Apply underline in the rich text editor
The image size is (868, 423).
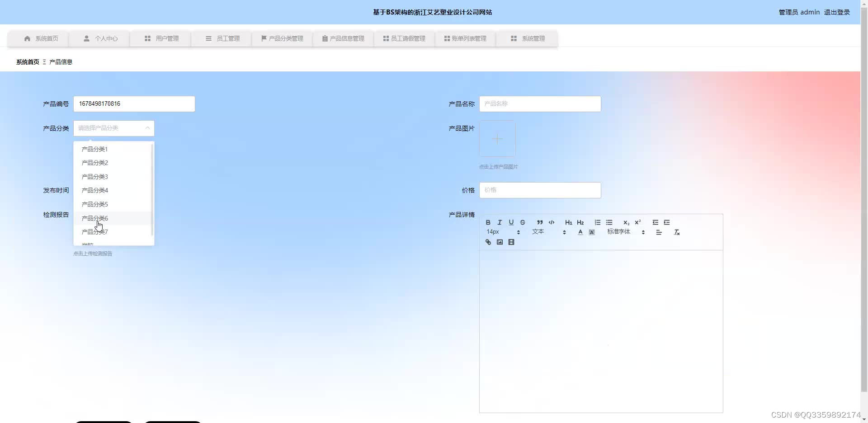click(x=511, y=222)
